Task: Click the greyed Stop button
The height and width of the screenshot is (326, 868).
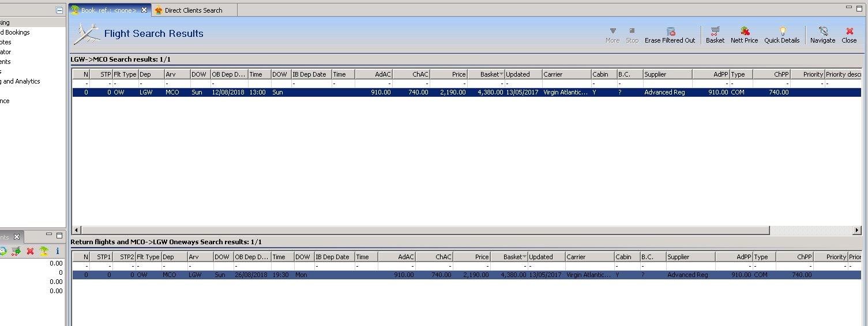Action: click(632, 35)
